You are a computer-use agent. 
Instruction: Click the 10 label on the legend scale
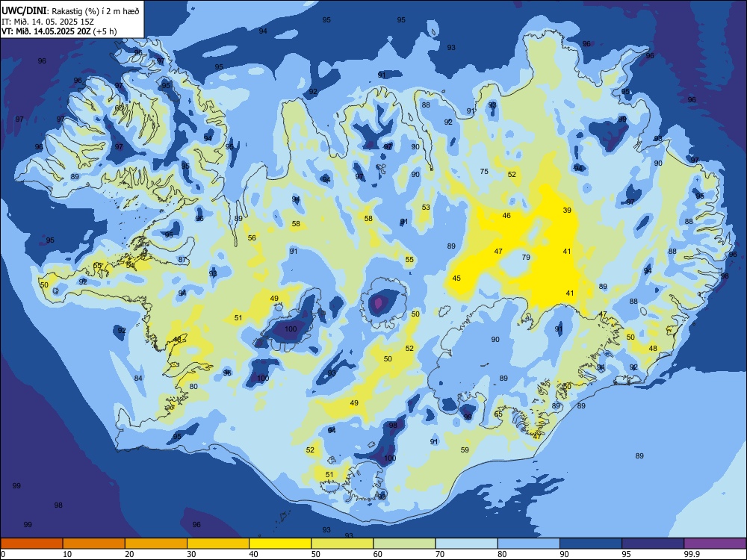click(x=67, y=554)
